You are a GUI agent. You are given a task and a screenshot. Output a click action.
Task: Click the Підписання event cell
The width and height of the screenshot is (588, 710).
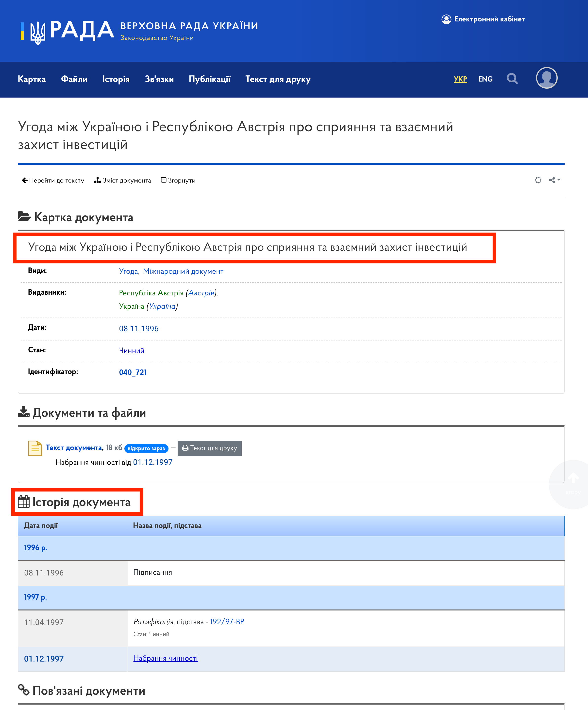[346, 573]
